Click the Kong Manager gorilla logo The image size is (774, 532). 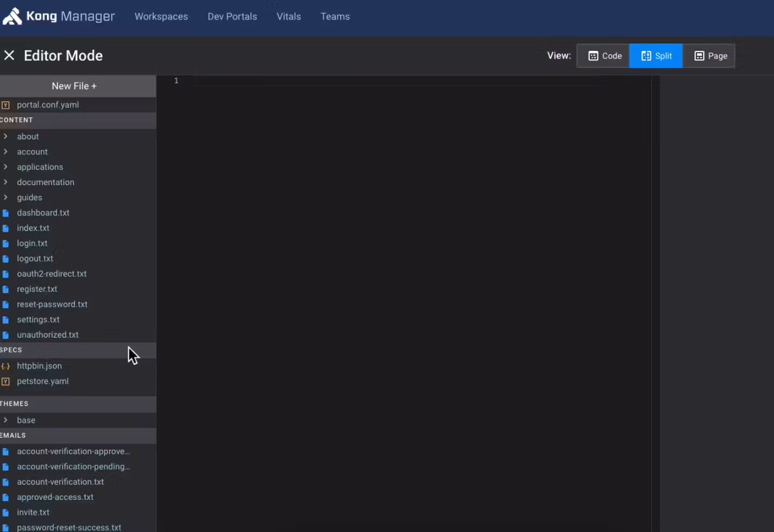12,16
